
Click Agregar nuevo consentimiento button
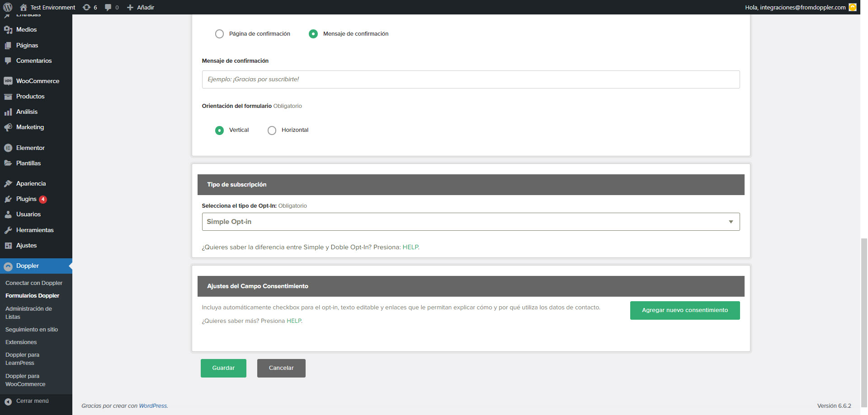(x=685, y=310)
